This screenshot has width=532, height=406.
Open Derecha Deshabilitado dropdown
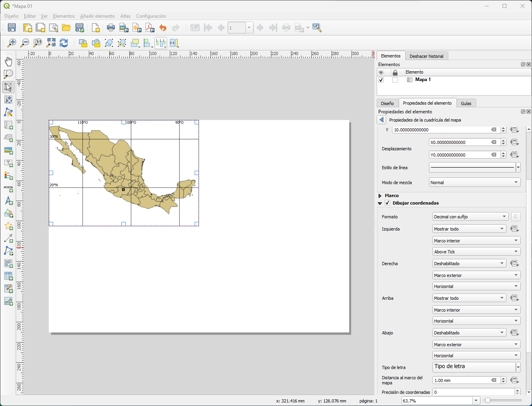[x=469, y=264]
